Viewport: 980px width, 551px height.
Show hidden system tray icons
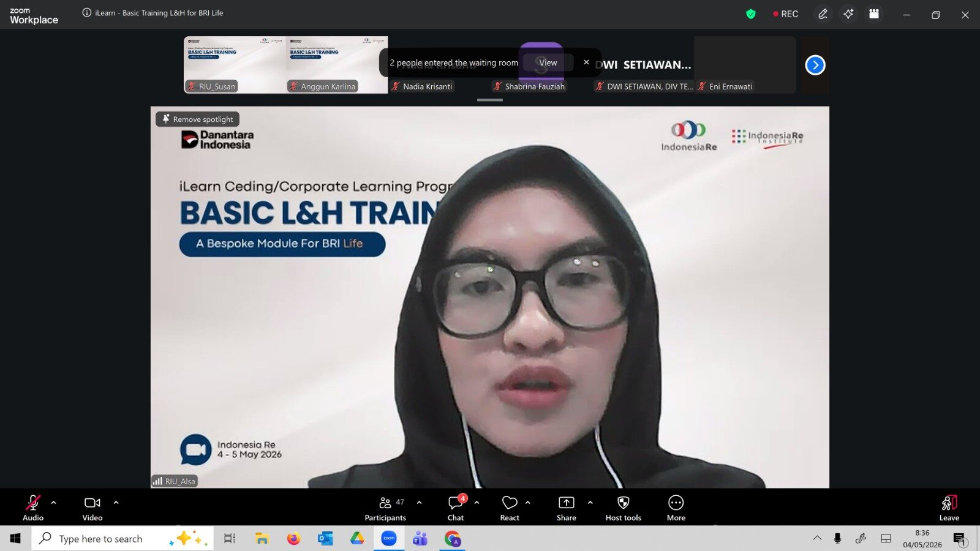click(x=817, y=539)
